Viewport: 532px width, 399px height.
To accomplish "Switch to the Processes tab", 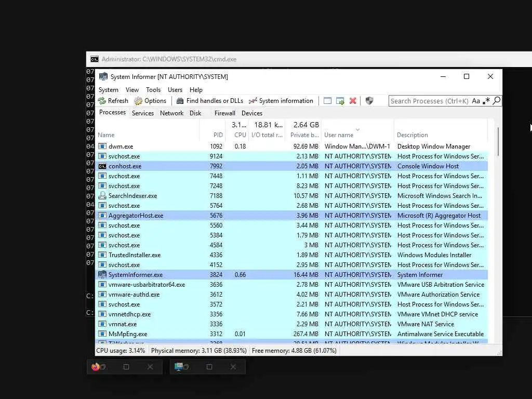I will click(x=112, y=112).
